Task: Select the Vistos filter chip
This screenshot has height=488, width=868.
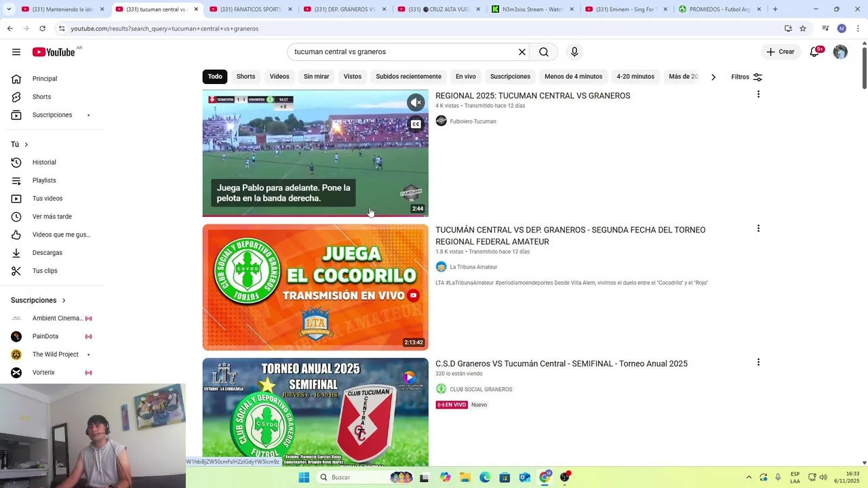Action: [x=353, y=77]
